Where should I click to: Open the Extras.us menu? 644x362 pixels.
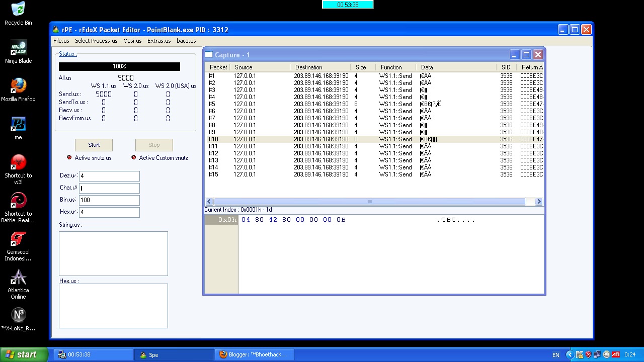coord(159,41)
